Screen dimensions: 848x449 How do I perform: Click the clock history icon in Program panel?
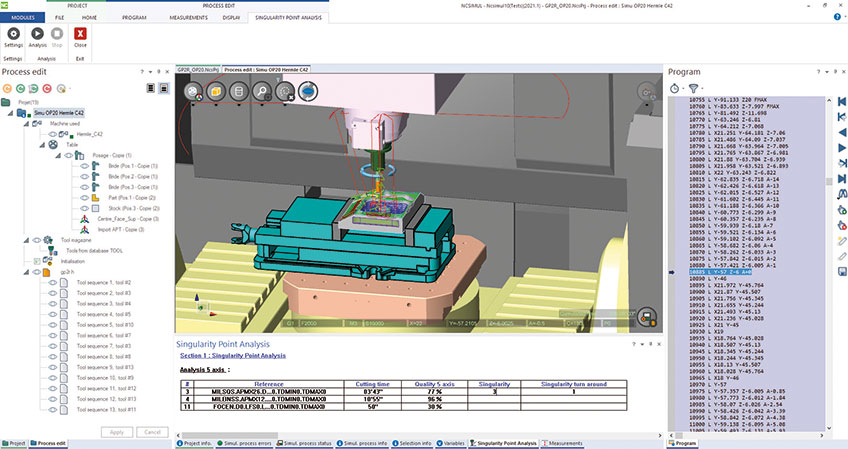[673, 88]
